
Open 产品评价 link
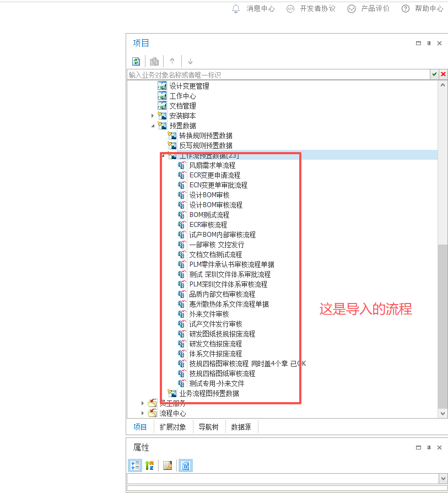click(x=369, y=8)
